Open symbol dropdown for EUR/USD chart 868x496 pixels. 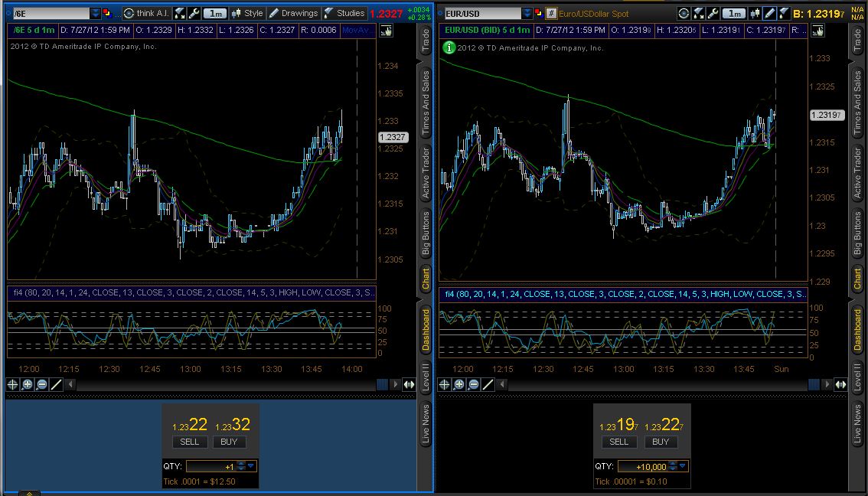(x=527, y=13)
